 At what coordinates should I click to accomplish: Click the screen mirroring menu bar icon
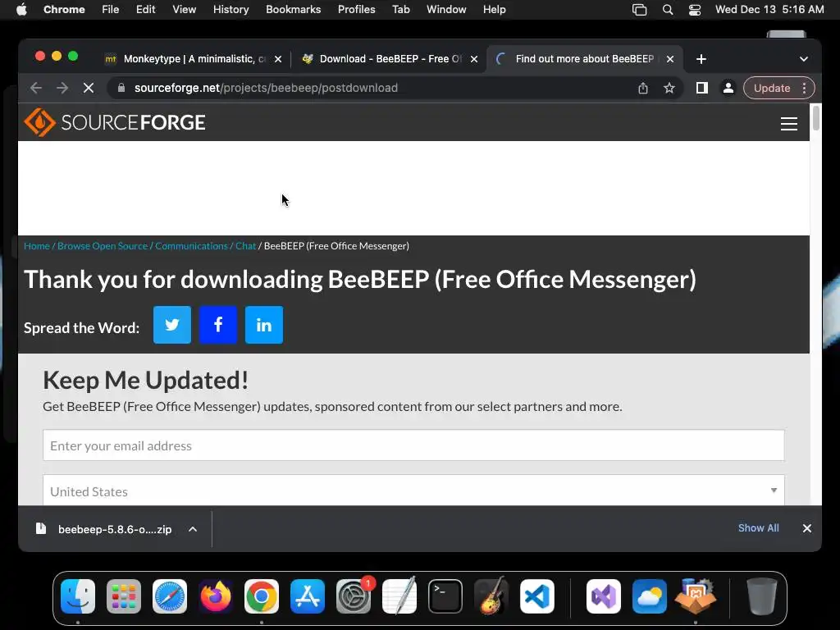point(639,9)
